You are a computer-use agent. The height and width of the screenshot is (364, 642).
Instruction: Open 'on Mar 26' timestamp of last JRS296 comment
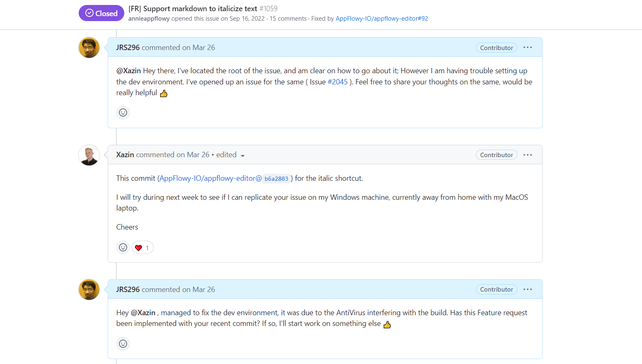198,290
